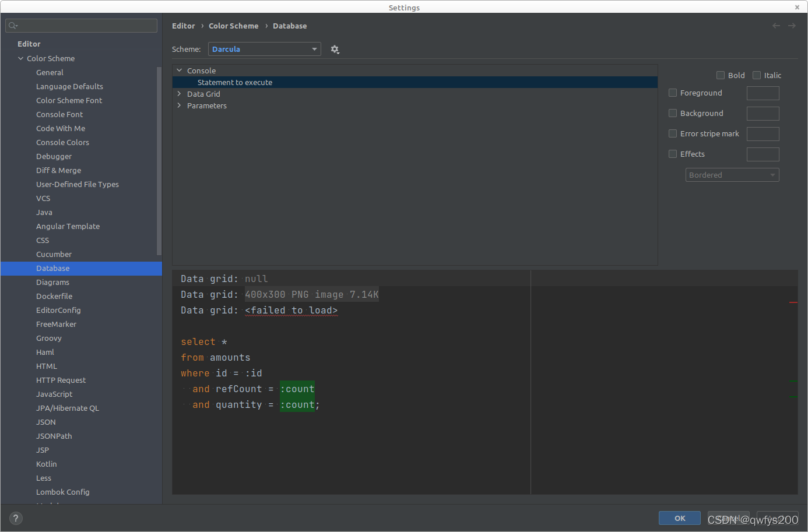The height and width of the screenshot is (532, 808).
Task: Open the help question mark button
Action: coord(16,518)
